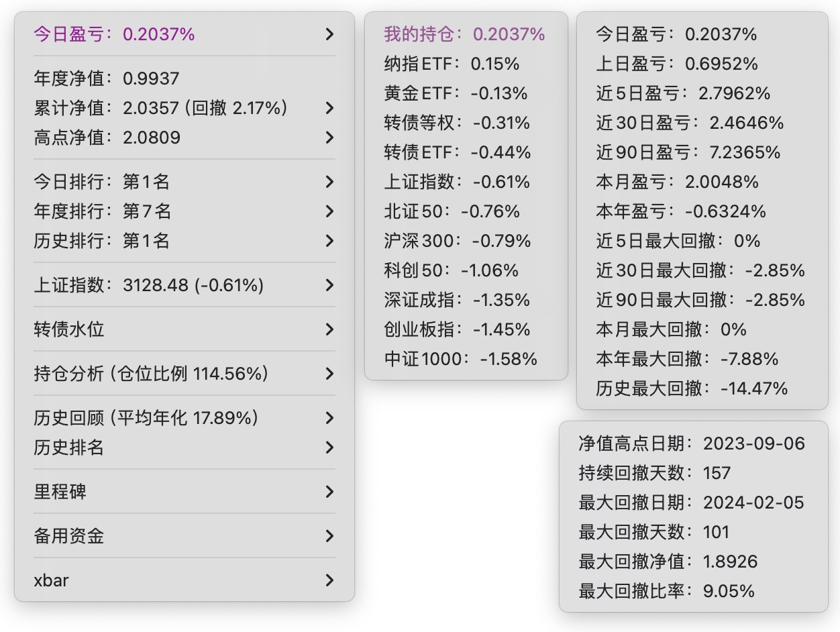Click the 我的持仓 header item
Viewport: 840px width, 632px height.
[464, 34]
